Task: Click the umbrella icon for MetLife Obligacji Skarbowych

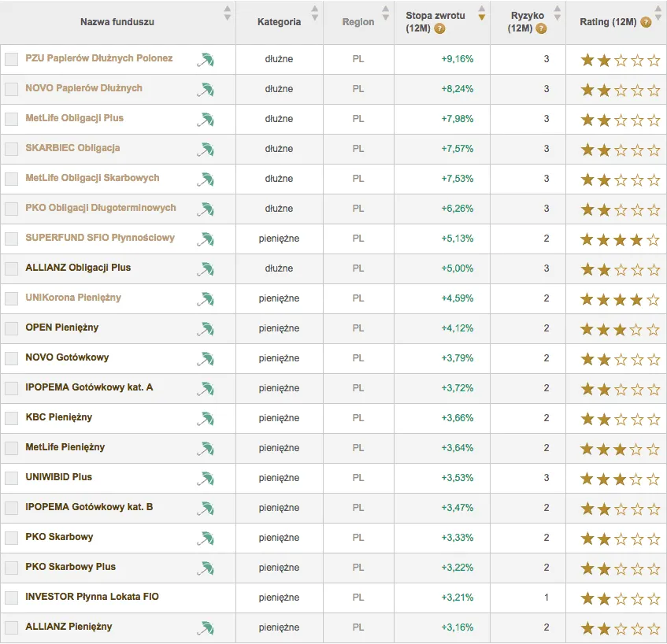Action: (206, 180)
